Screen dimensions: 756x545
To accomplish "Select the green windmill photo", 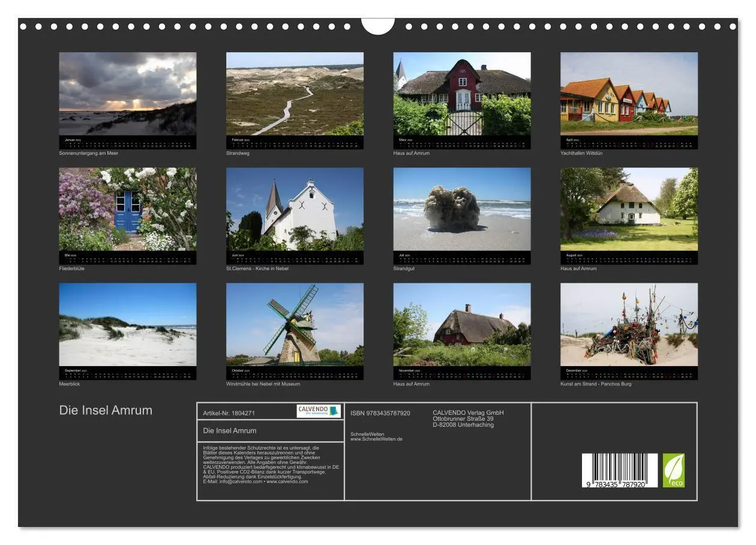I will click(x=295, y=325).
